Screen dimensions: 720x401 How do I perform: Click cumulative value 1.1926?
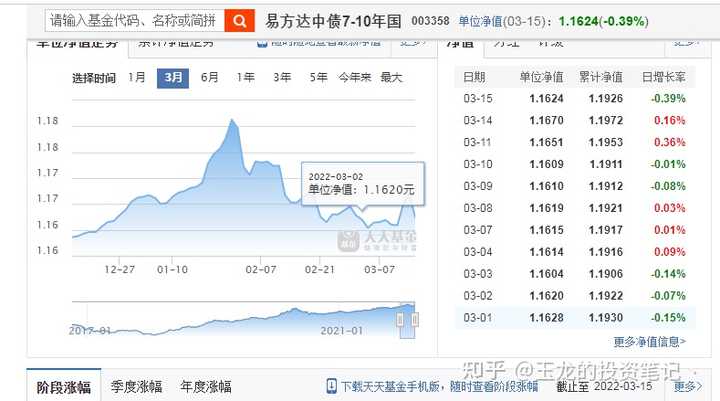(x=606, y=98)
